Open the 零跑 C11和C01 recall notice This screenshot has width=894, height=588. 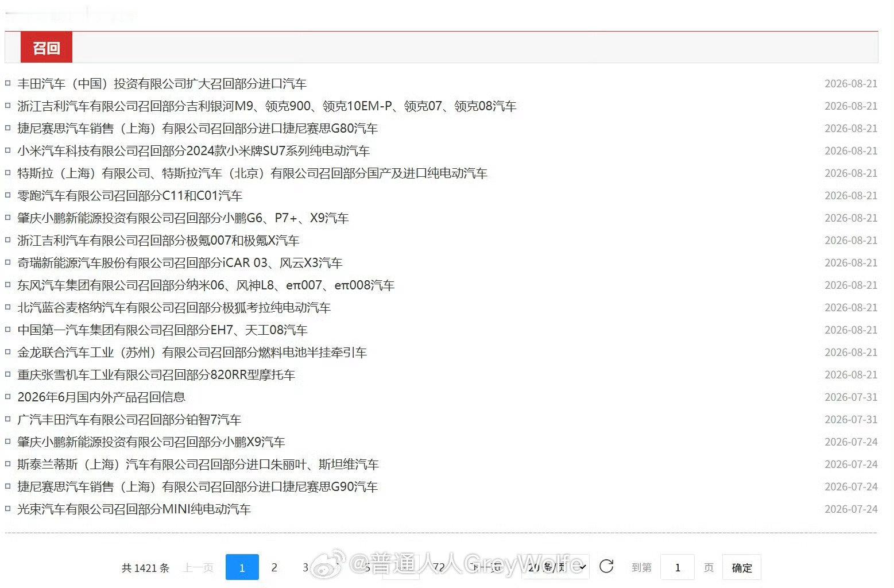click(130, 196)
